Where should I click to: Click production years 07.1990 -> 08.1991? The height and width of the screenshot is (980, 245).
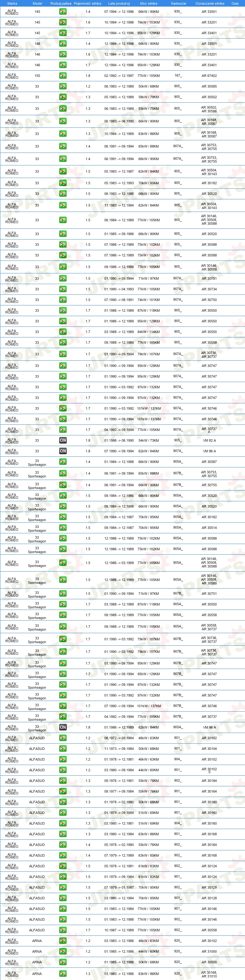(x=119, y=300)
